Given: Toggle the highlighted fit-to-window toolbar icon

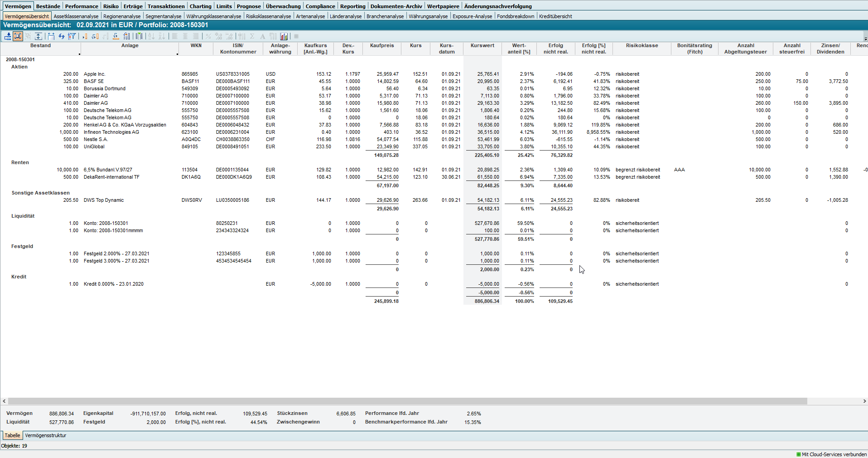Looking at the screenshot, I should coord(18,36).
